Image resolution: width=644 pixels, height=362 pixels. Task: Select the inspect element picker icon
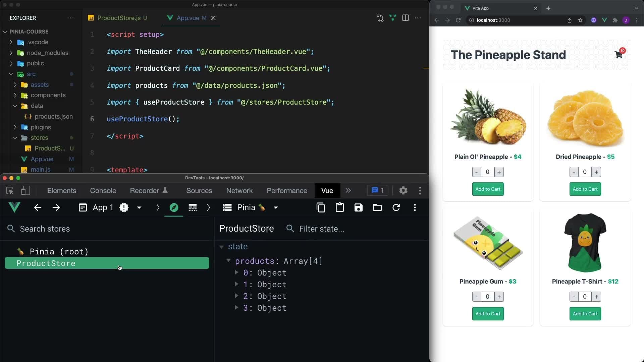10,190
